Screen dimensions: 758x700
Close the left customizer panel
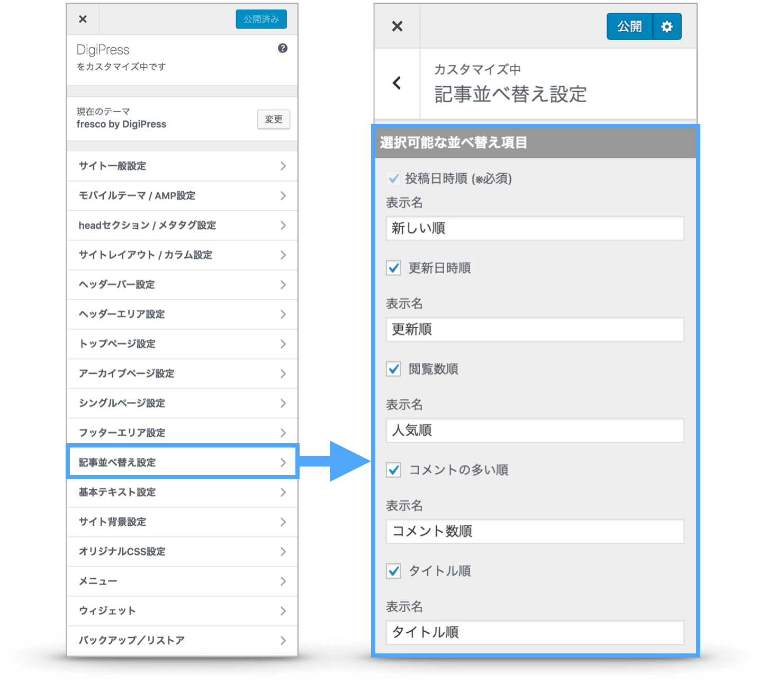[x=83, y=19]
